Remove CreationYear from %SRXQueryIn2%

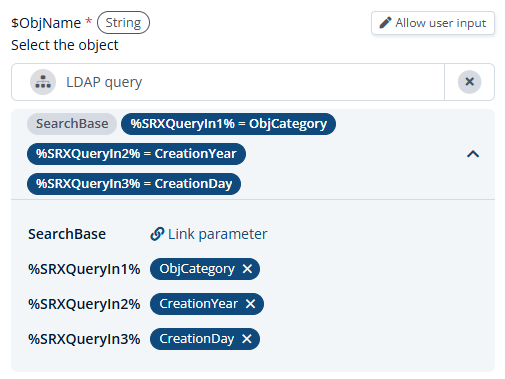[250, 304]
